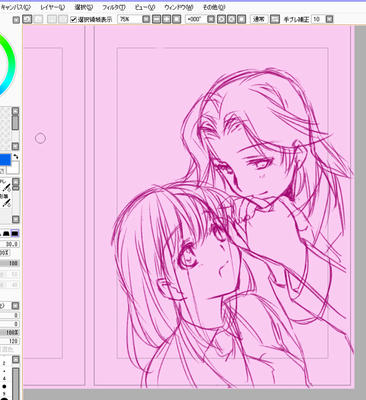Open the 選択(S) menu

click(x=84, y=7)
